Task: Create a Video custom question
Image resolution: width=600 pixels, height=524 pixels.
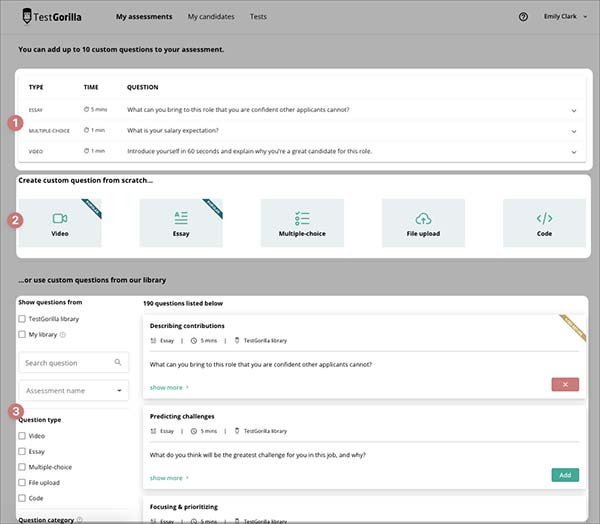Action: coord(60,223)
